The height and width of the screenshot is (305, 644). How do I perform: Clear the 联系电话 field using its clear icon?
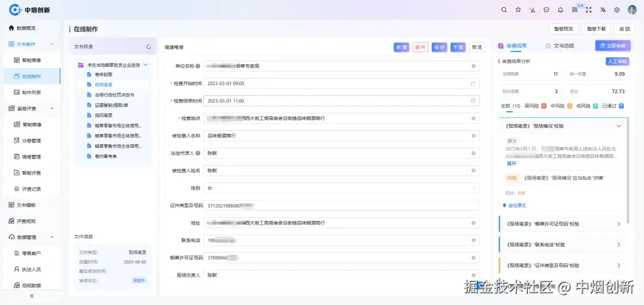pyautogui.click(x=473, y=240)
